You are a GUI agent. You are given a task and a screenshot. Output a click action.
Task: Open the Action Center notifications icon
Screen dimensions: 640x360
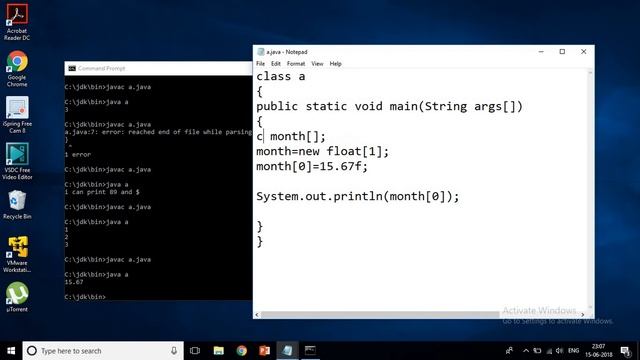click(x=626, y=351)
